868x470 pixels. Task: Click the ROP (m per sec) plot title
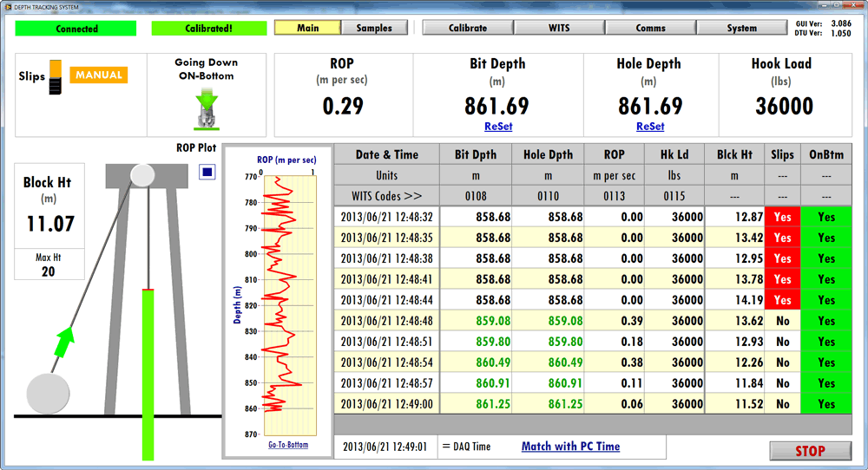click(x=286, y=160)
